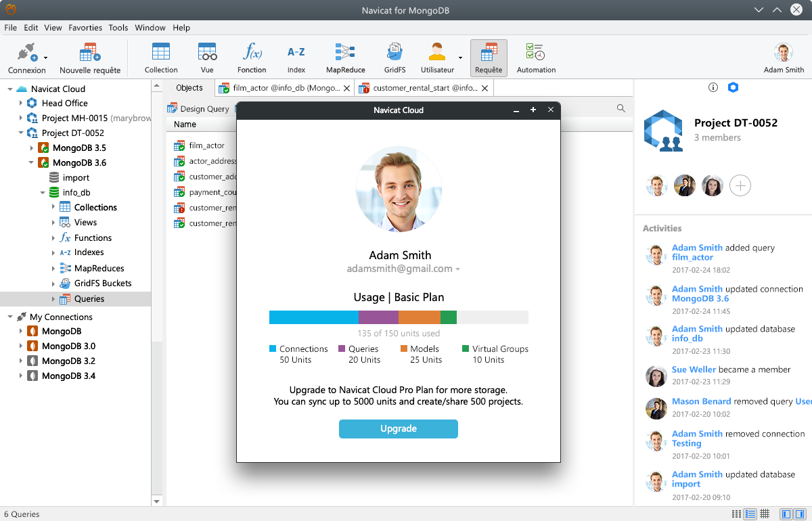Add a project member with plus circle
Screen dimensions: 812x521
[x=740, y=185]
